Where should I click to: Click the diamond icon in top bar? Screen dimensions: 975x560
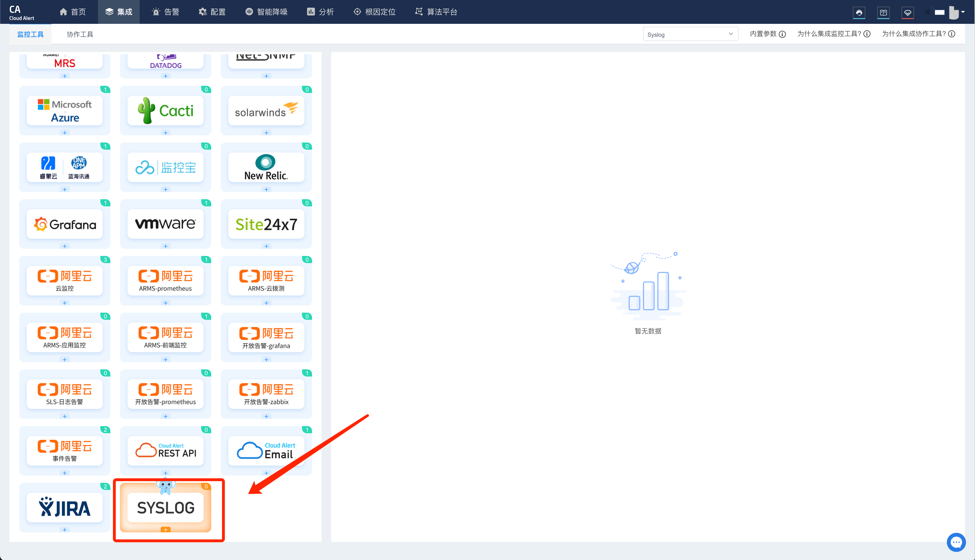coord(907,12)
